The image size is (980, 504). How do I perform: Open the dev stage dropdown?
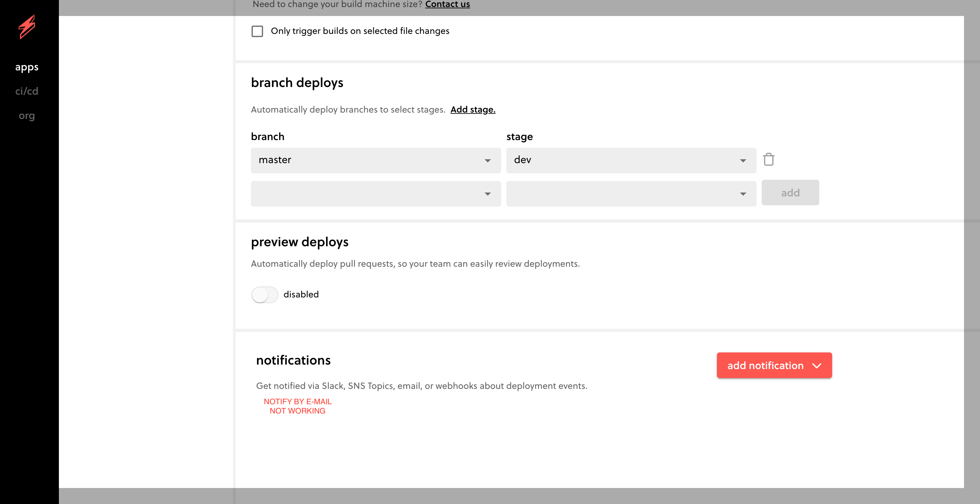[631, 160]
